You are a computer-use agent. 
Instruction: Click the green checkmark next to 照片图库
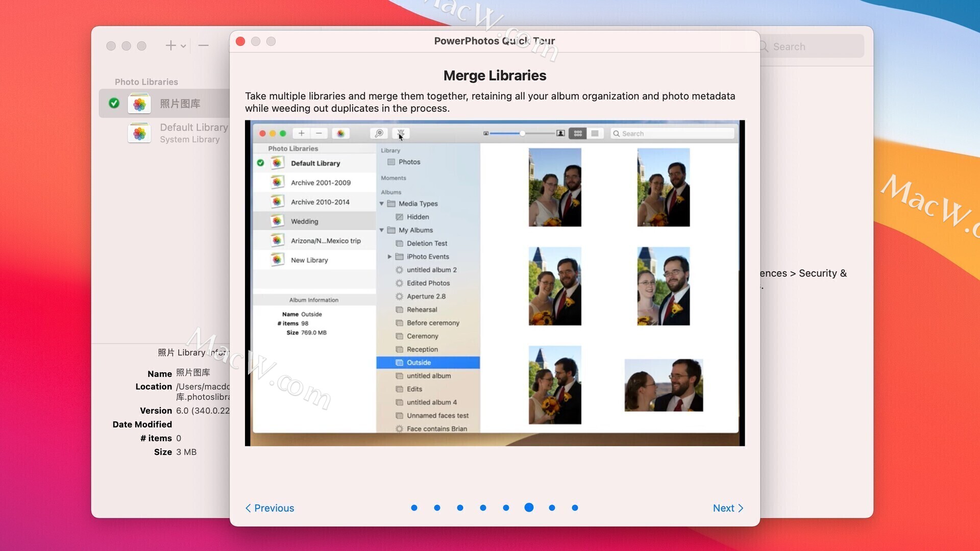[x=114, y=103]
